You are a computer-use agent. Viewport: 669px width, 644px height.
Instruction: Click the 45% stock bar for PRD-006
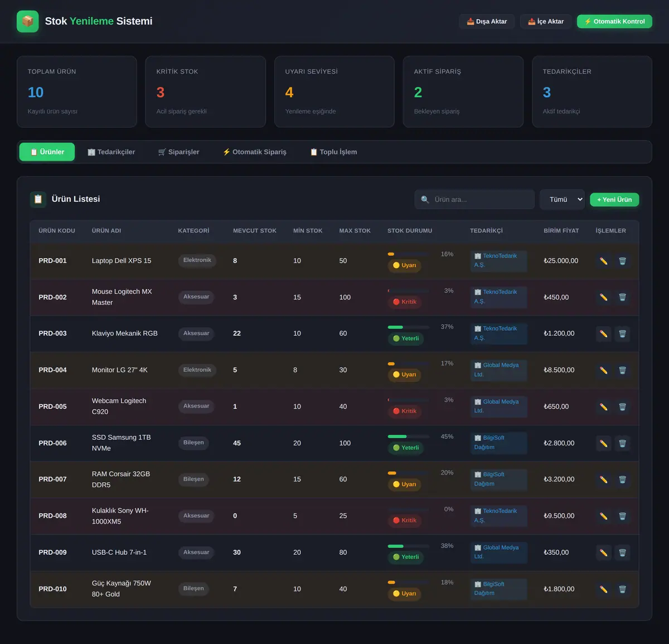coord(409,437)
